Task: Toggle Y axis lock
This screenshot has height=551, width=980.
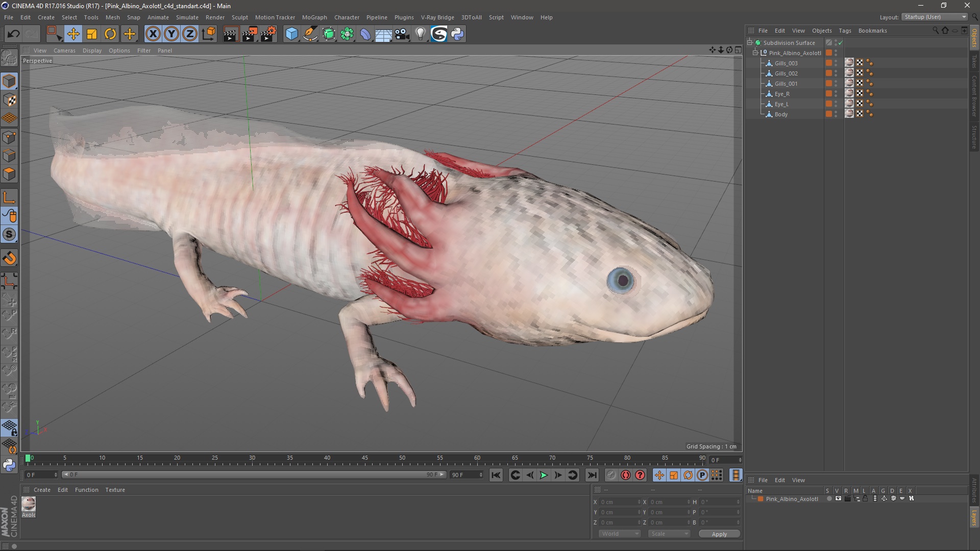Action: click(171, 34)
